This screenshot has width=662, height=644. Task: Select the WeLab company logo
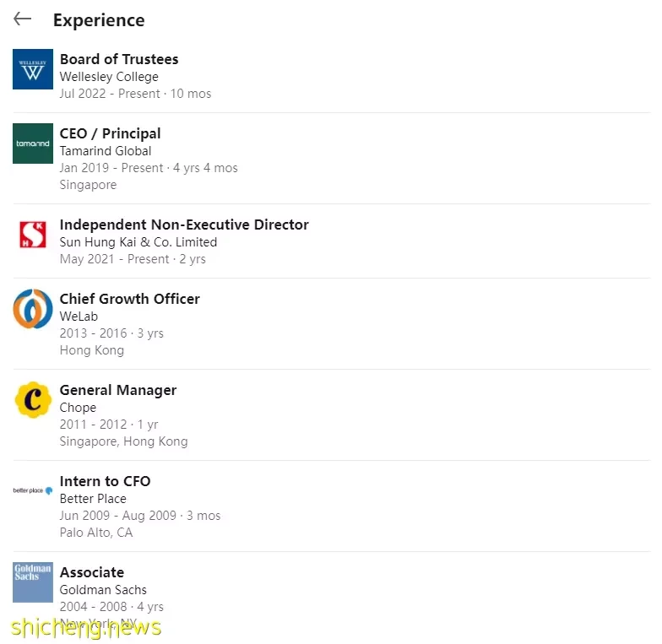33,309
